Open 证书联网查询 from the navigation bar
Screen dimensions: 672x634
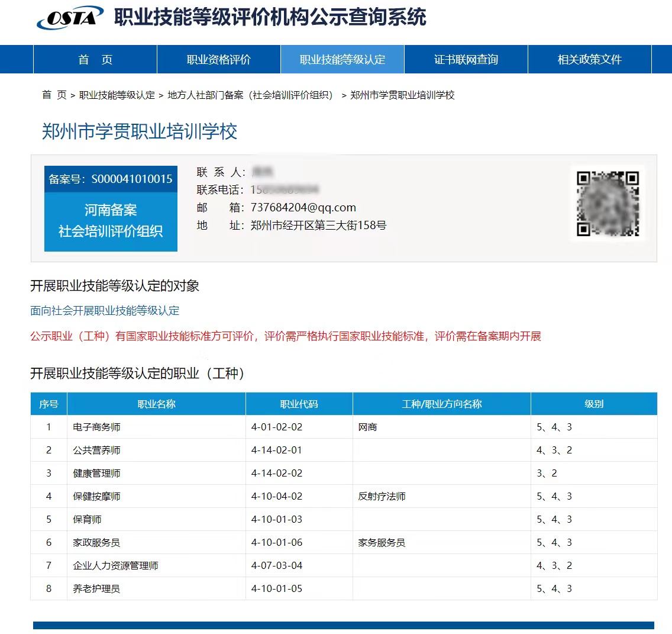[465, 59]
